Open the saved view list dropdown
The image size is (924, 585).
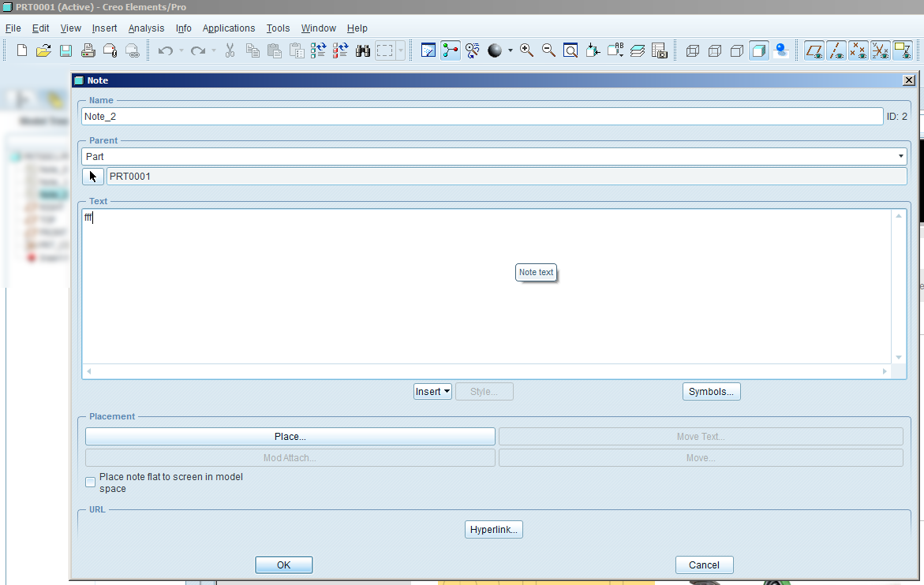pyautogui.click(x=615, y=50)
